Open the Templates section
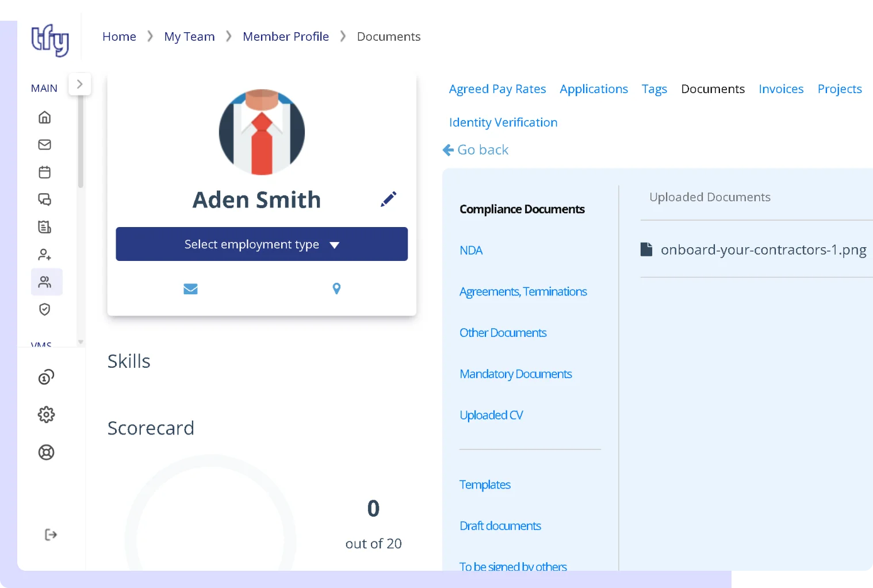Viewport: 873px width, 588px height. [485, 485]
